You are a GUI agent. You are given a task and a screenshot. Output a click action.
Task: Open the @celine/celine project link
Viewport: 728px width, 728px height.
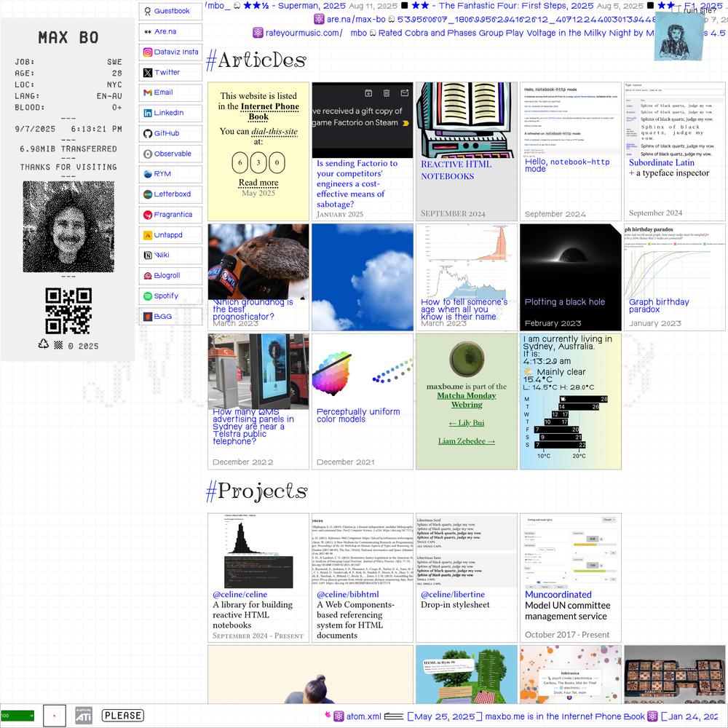[240, 594]
